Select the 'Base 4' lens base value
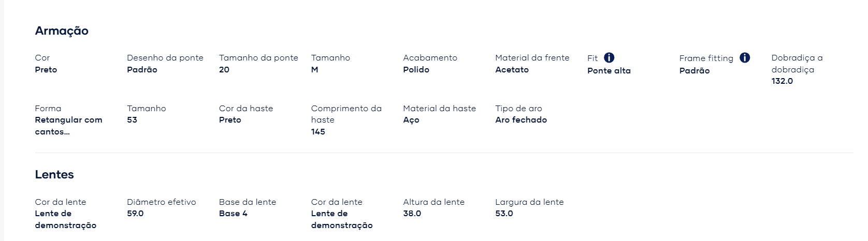 [x=233, y=214]
